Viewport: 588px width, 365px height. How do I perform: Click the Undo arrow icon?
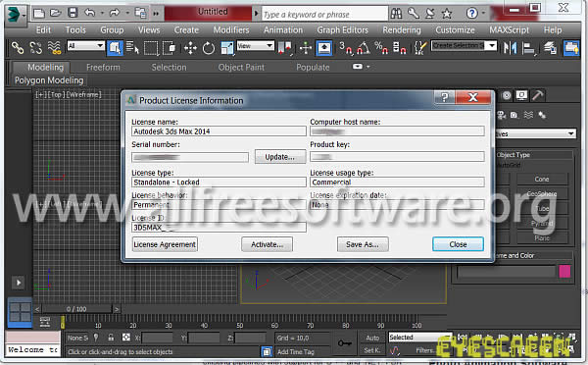click(x=89, y=14)
